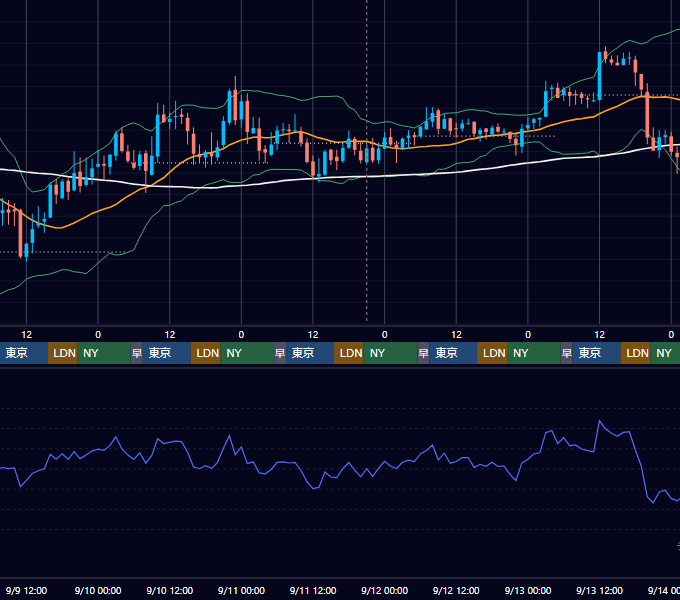The image size is (680, 600).
Task: Select the NY session block on 9/13
Action: tap(665, 353)
